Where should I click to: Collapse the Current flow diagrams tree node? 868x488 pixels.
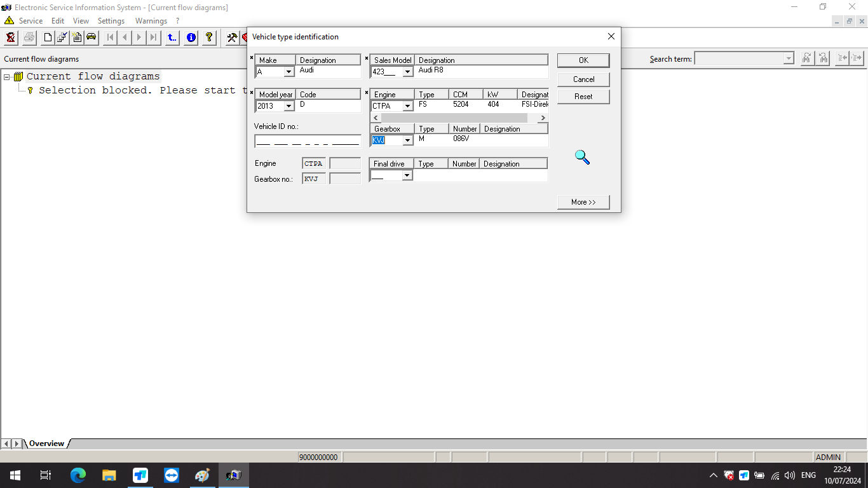click(x=7, y=77)
